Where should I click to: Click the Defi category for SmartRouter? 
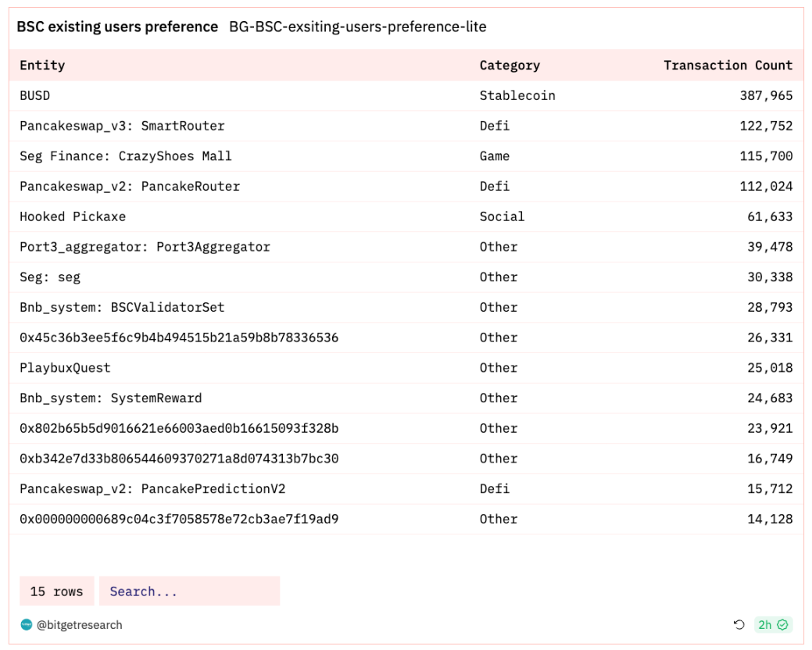(495, 126)
